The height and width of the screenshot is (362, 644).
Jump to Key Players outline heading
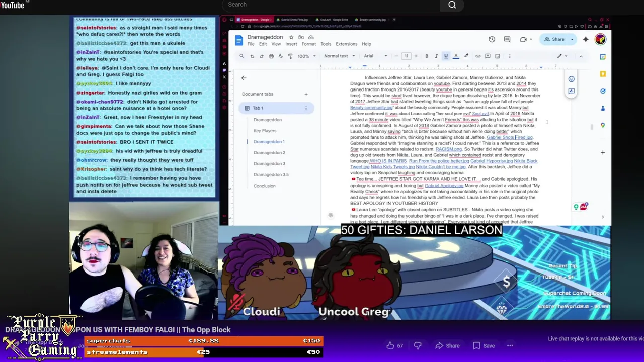click(x=265, y=131)
